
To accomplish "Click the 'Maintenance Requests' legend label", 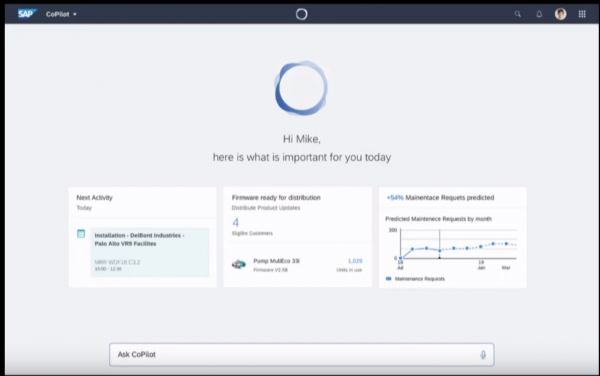I will (419, 278).
